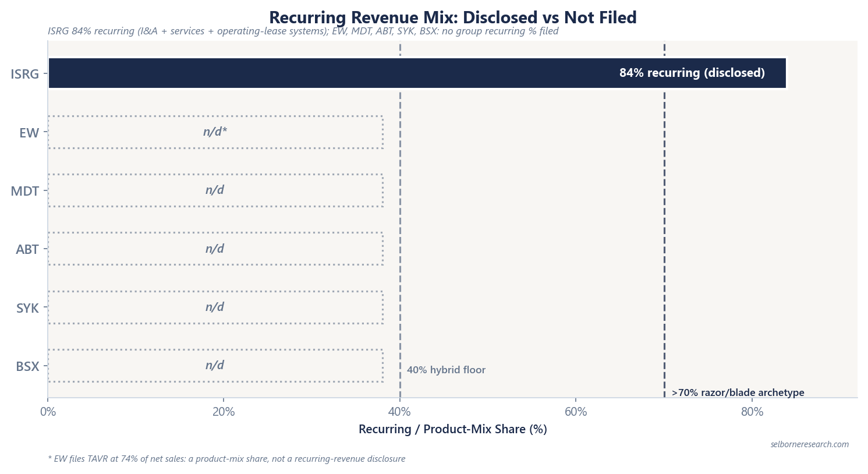868x474 pixels.
Task: Select the EW dotted placeholder bar
Action: (215, 132)
